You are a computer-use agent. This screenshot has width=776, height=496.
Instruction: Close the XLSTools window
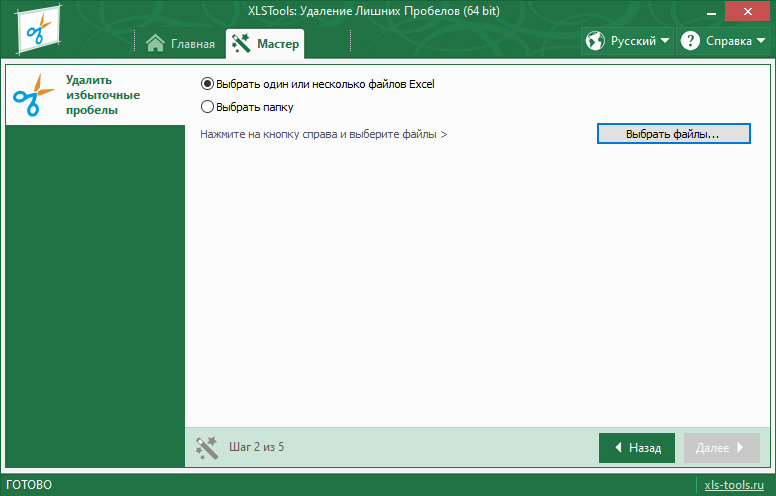tap(747, 11)
